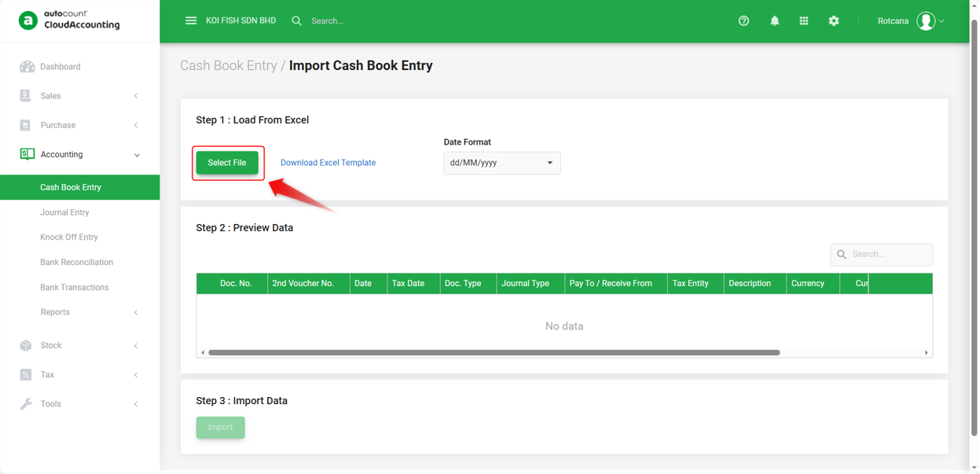
Task: Open the apps grid icon
Action: (x=803, y=21)
